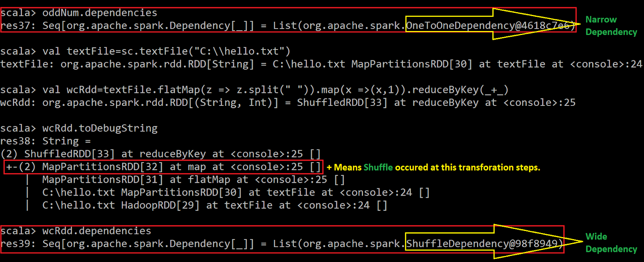This screenshot has height=262, width=644.
Task: Select the 'MapPartitionsRDD[32] at map' debug line
Action: pyautogui.click(x=163, y=167)
